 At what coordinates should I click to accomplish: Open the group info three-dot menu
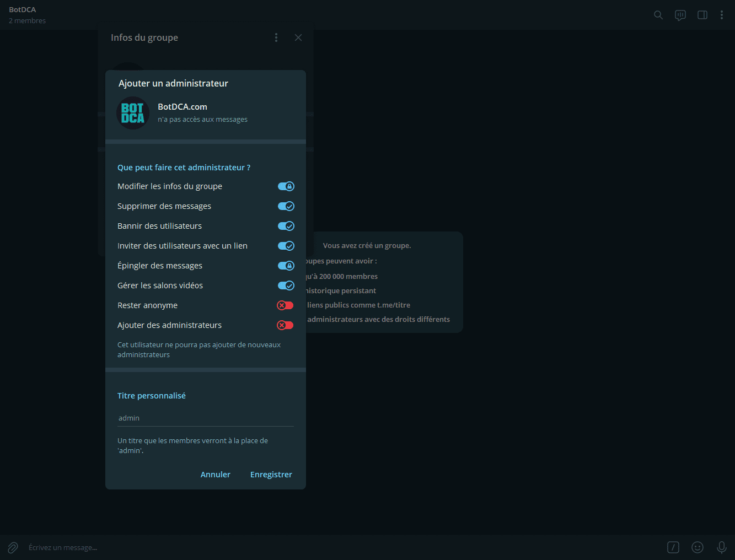click(x=276, y=37)
